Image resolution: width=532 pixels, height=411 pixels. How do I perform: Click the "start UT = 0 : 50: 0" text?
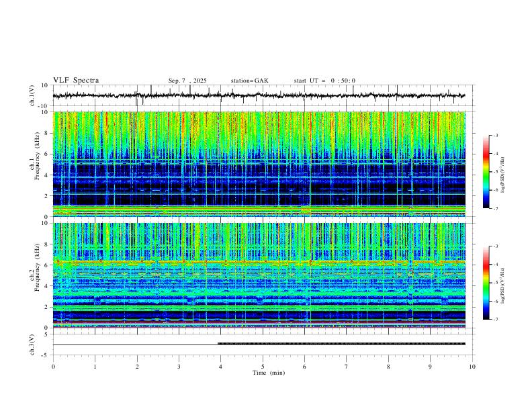pos(324,81)
